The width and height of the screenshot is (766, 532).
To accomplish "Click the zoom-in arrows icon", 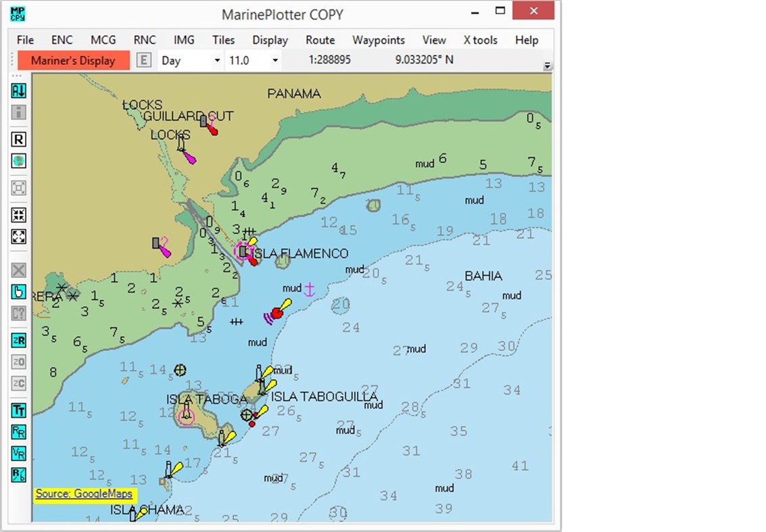I will 18,215.
